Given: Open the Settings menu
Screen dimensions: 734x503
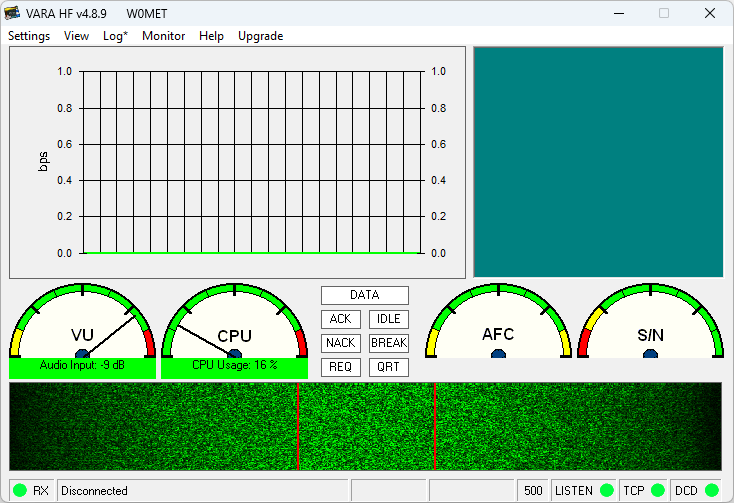Looking at the screenshot, I should [29, 36].
